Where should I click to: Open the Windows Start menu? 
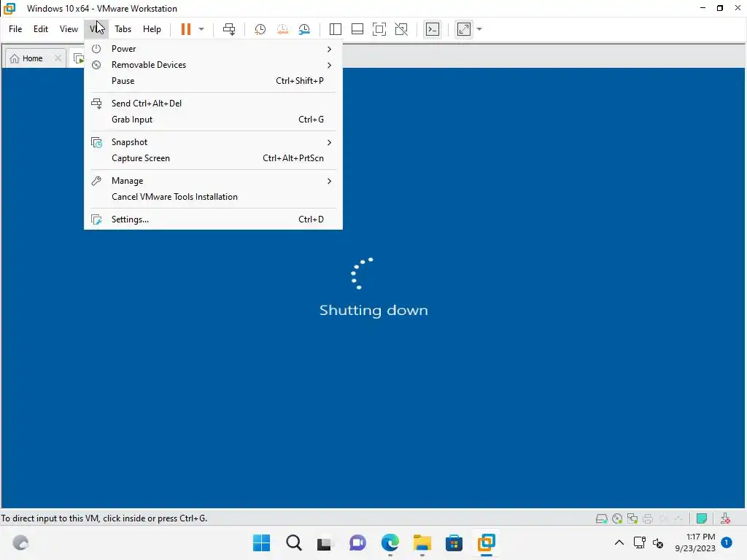(x=261, y=542)
